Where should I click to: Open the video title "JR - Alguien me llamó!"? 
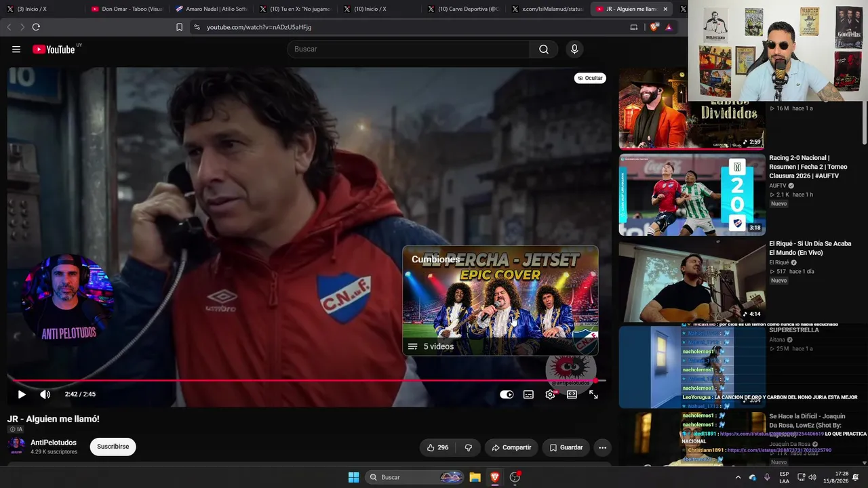(x=54, y=419)
